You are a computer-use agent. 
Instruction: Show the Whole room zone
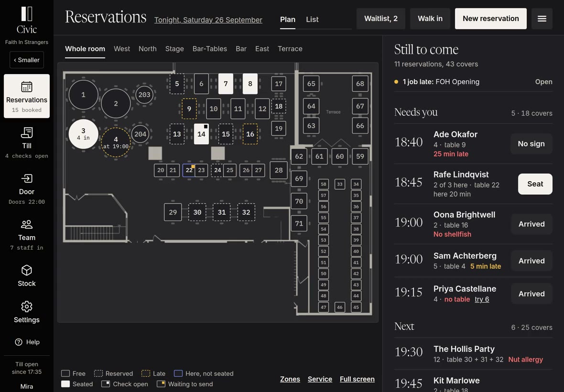(x=85, y=49)
